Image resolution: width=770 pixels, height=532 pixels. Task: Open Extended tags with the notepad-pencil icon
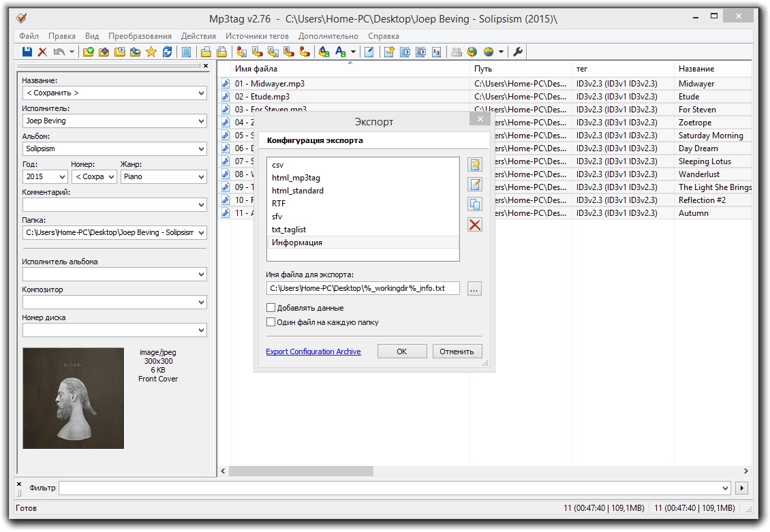[x=369, y=52]
